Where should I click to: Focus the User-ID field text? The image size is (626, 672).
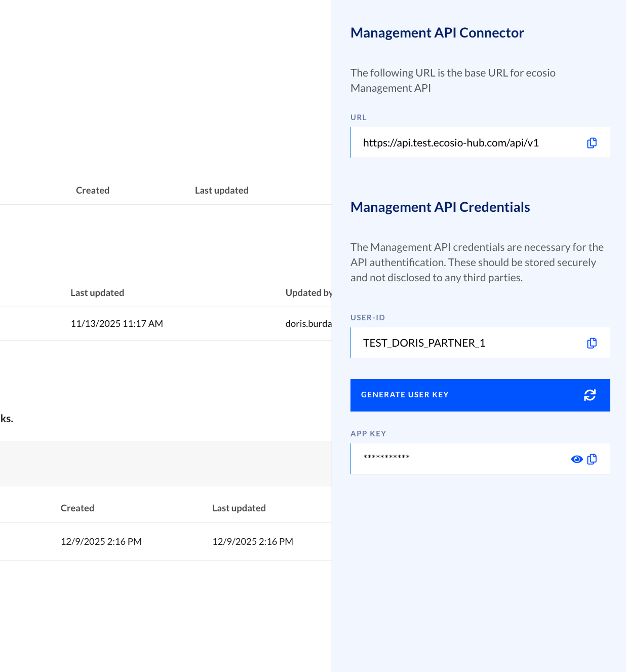coord(424,343)
